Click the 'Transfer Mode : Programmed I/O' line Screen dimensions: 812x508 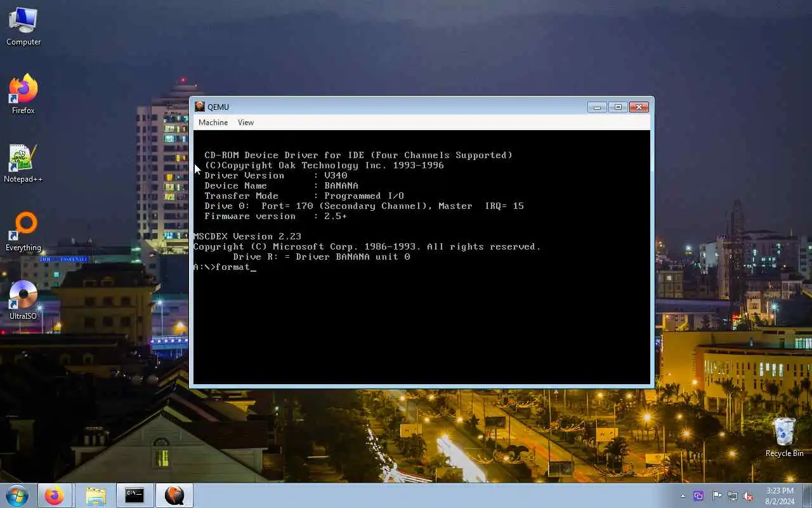[x=304, y=196]
